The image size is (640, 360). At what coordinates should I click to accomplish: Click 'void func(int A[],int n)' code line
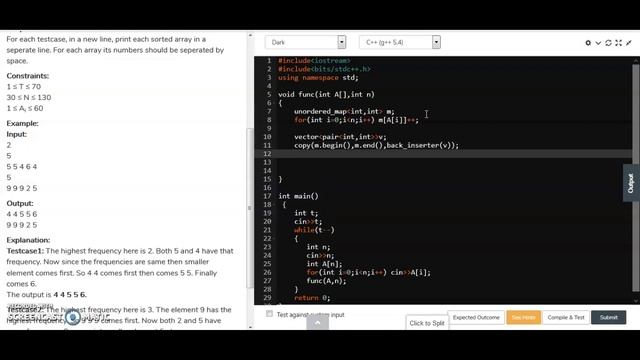326,94
